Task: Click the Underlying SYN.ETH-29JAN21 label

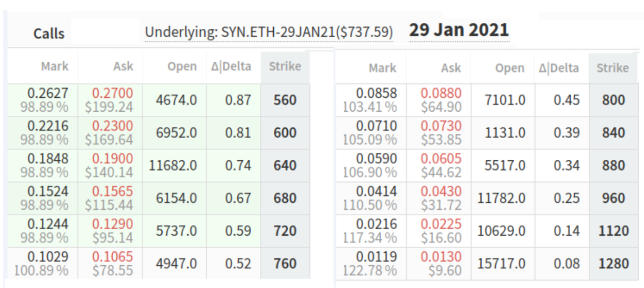Action: pyautogui.click(x=269, y=33)
